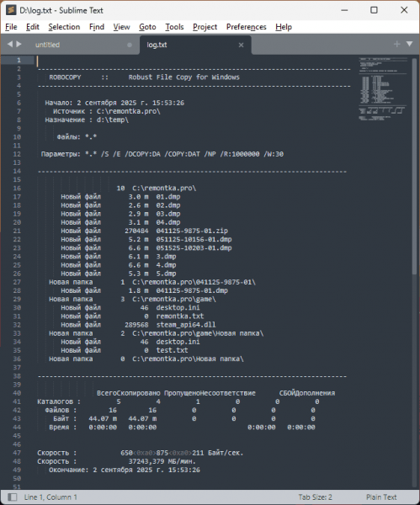Click '37243,379 МБ/мин.' speed value

click(162, 461)
